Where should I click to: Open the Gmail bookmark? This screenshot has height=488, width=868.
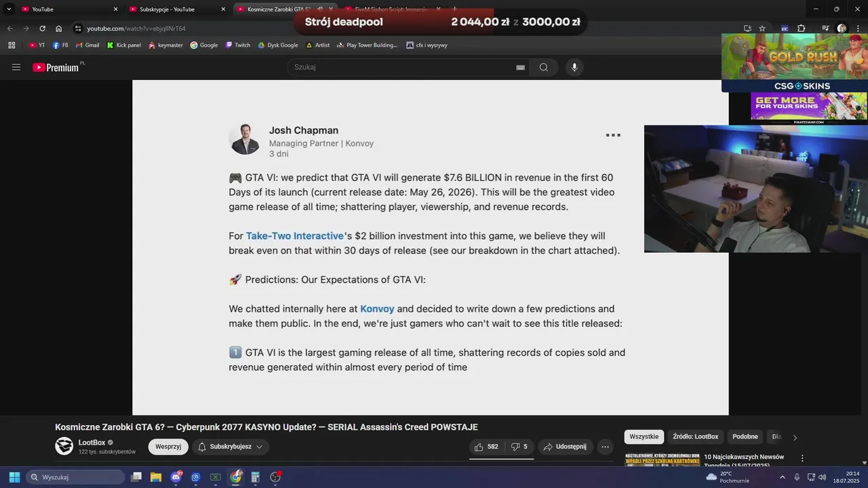coord(87,45)
